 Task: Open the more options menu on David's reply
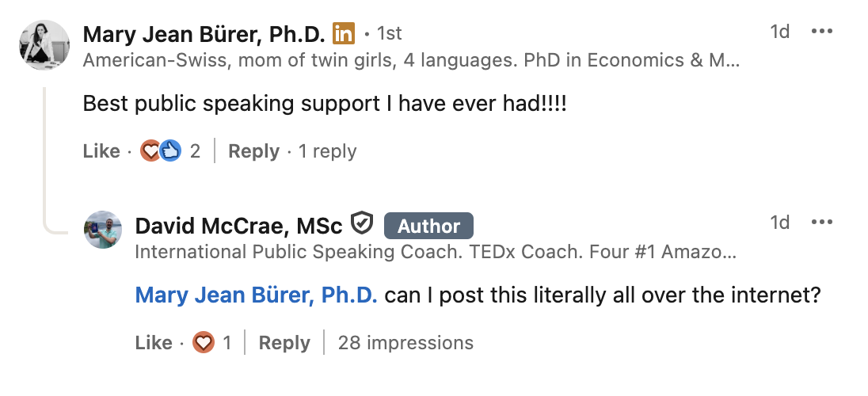point(822,223)
